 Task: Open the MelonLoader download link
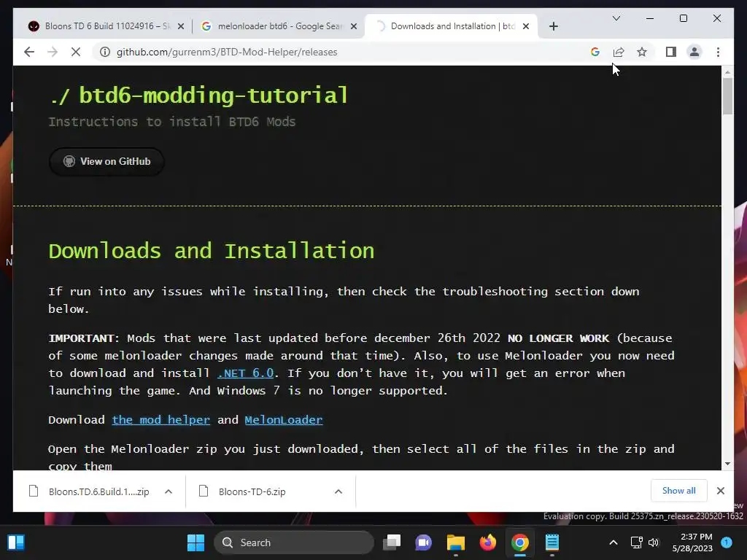(x=284, y=419)
